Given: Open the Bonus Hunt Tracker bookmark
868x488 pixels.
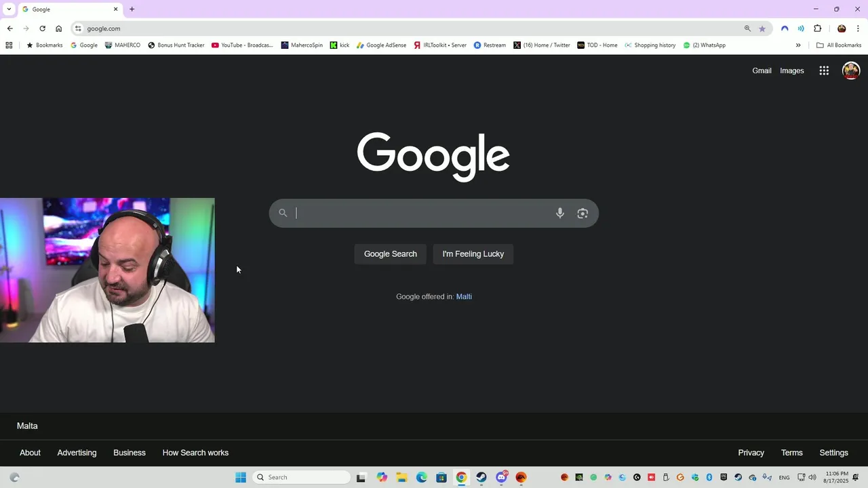Looking at the screenshot, I should (x=176, y=45).
